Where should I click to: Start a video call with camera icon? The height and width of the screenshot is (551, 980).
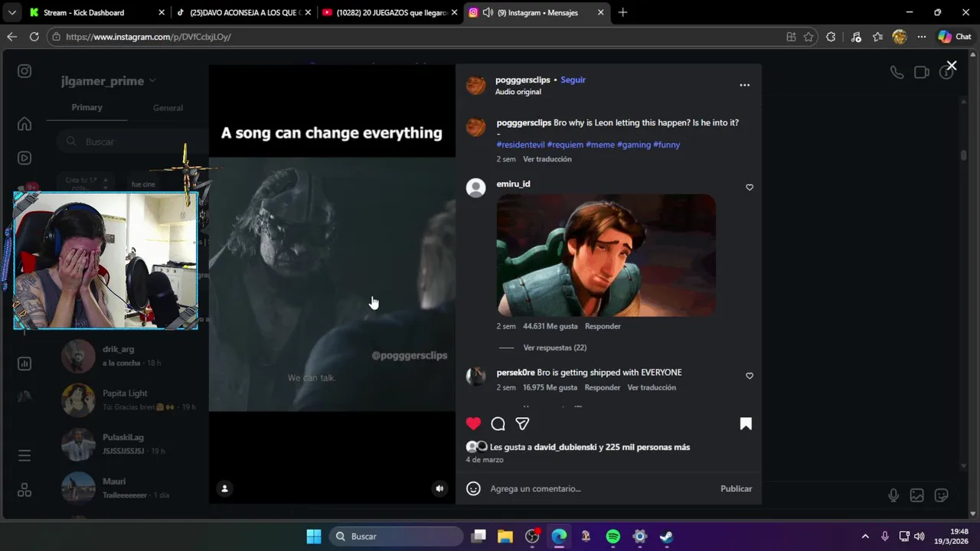coord(922,72)
